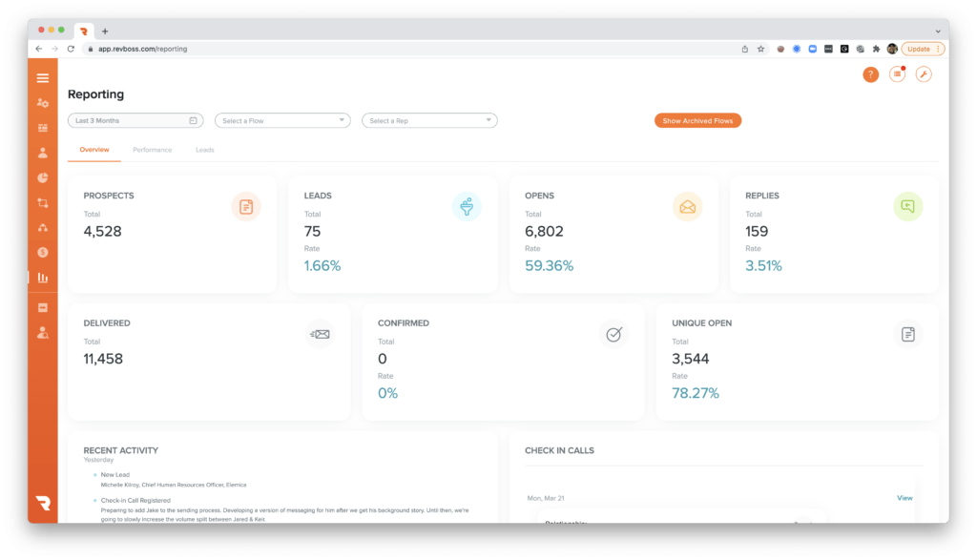Select the bar chart reporting sidebar icon
Image resolution: width=977 pixels, height=560 pixels.
pos(42,278)
